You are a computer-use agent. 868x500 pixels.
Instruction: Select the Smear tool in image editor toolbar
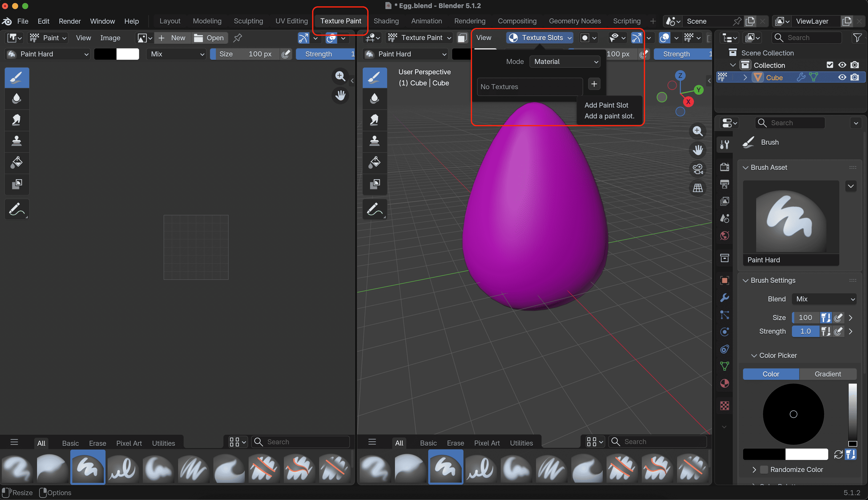coord(17,120)
